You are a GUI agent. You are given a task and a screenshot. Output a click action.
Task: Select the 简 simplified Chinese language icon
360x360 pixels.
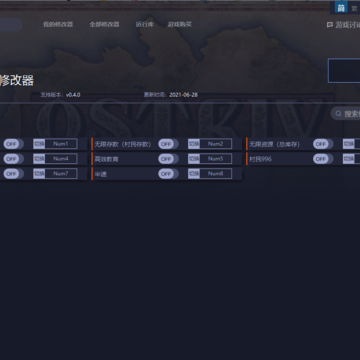click(x=341, y=8)
